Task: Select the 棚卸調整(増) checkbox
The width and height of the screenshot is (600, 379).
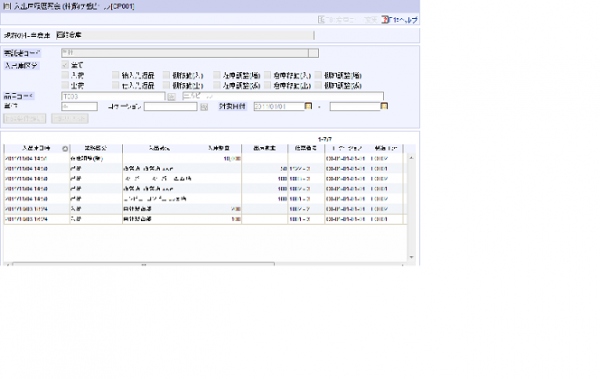Action: tap(318, 75)
